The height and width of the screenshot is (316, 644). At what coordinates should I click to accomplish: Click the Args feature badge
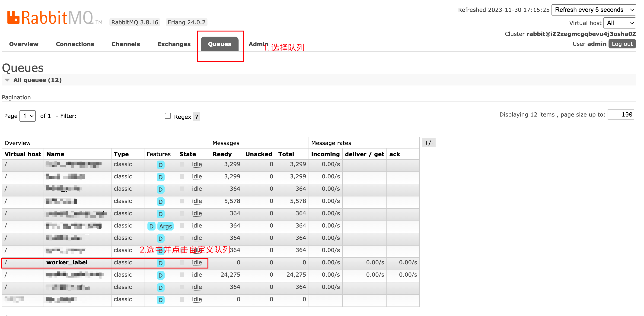(x=166, y=226)
